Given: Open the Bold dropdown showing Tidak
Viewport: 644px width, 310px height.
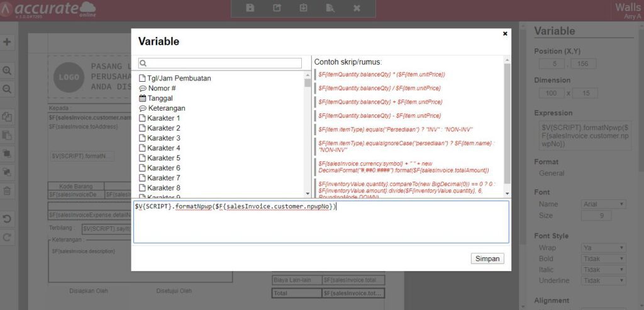Looking at the screenshot, I should click(603, 258).
